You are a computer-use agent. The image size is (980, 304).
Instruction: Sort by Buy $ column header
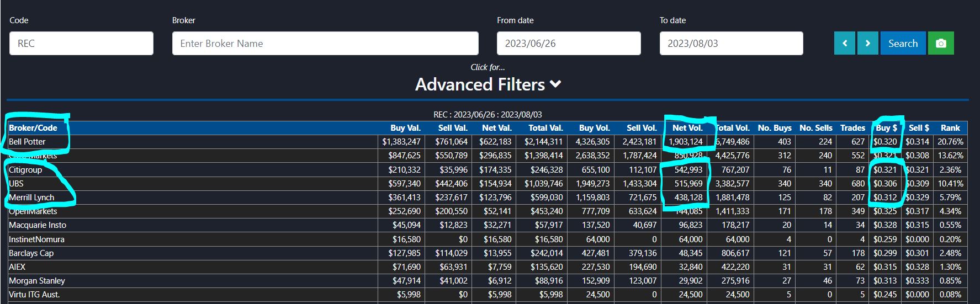[886, 127]
